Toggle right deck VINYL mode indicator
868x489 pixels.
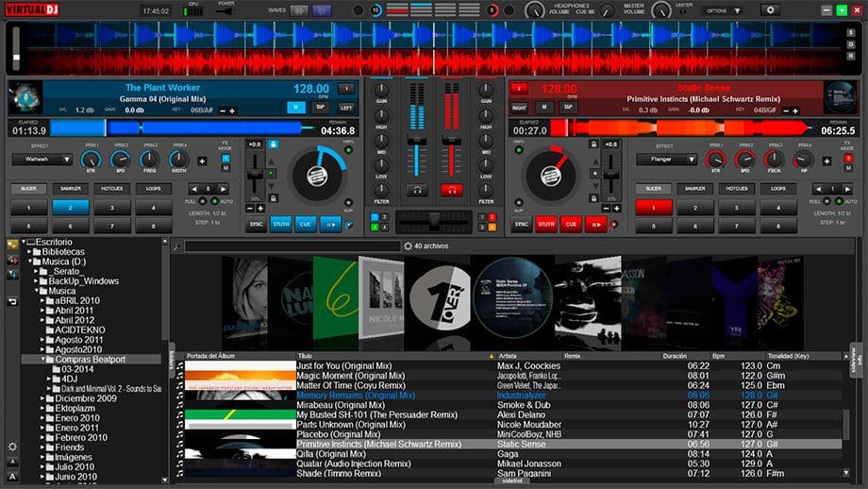point(519,150)
